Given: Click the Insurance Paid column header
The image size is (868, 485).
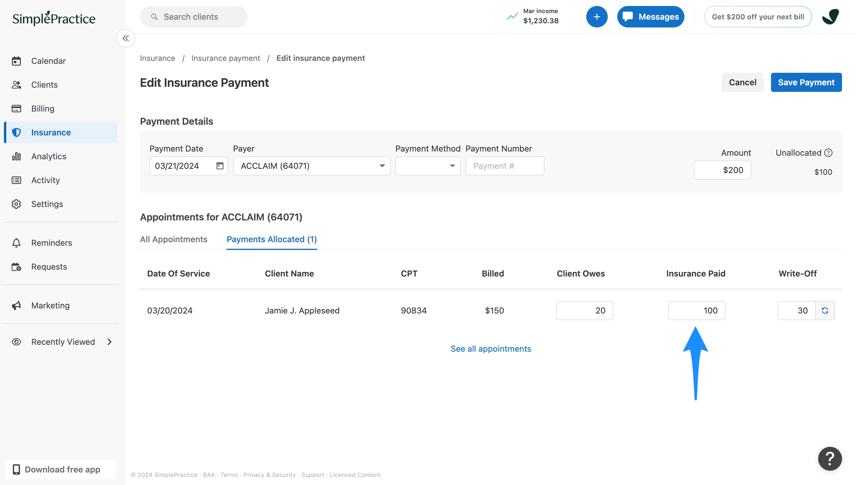Looking at the screenshot, I should click(695, 274).
